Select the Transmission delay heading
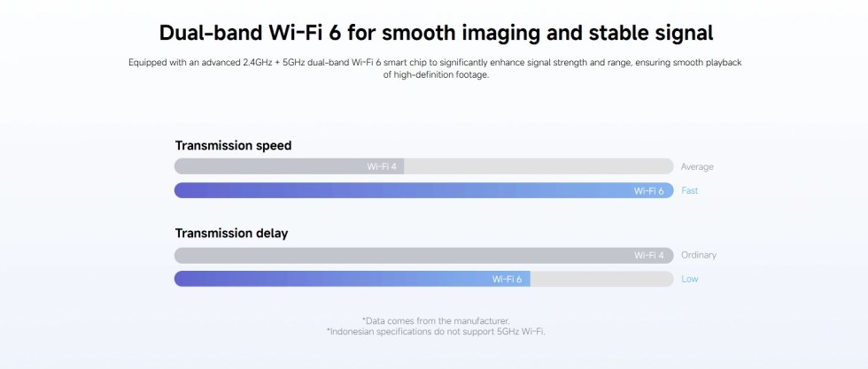Viewport: 868px width, 369px height. (x=231, y=234)
